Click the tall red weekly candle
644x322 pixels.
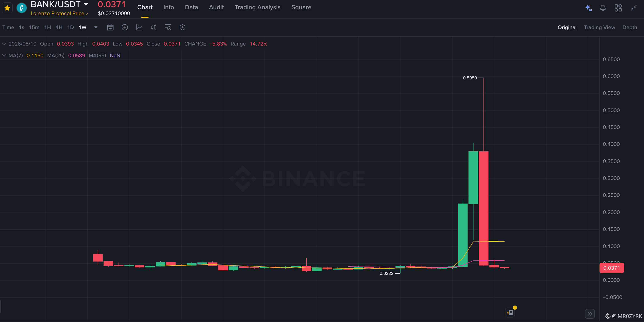click(484, 208)
